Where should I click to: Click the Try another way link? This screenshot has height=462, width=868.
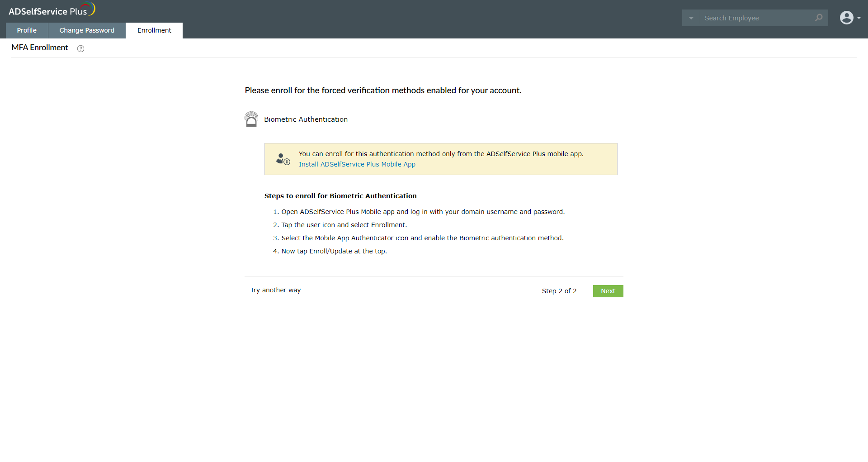point(275,290)
